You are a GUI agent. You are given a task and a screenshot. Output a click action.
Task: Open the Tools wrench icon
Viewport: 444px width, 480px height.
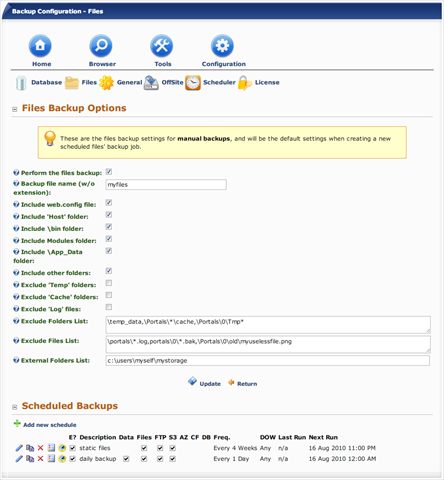pyautogui.click(x=162, y=46)
